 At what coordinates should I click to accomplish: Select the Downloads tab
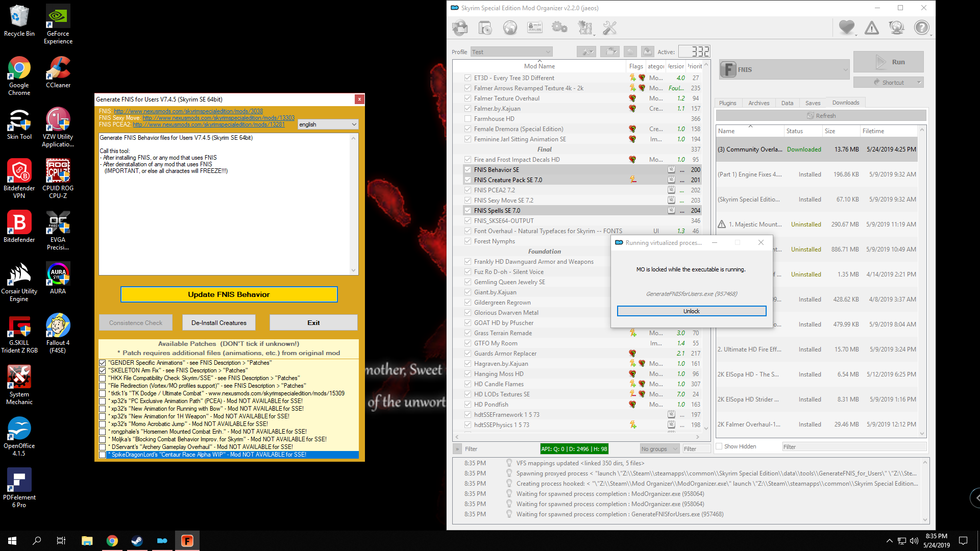pyautogui.click(x=846, y=103)
